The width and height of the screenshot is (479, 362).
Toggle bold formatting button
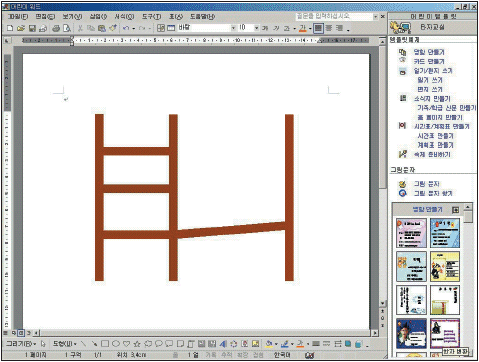pyautogui.click(x=265, y=29)
